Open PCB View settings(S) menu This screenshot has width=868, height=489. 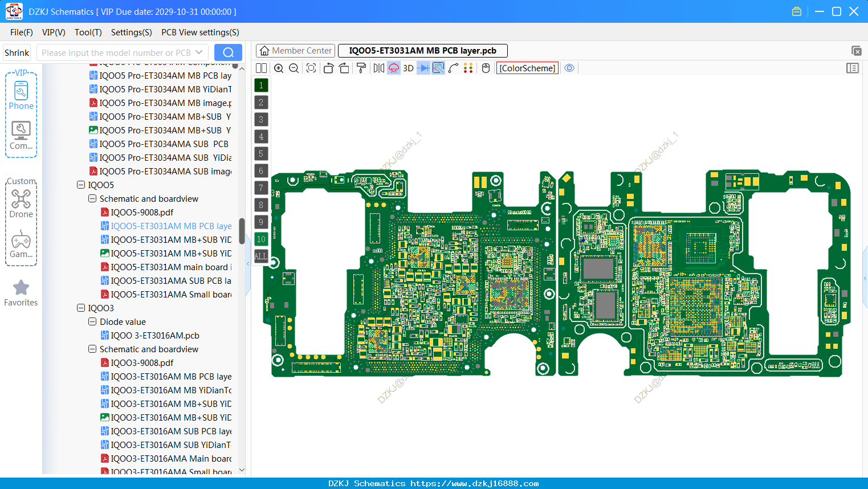(200, 32)
